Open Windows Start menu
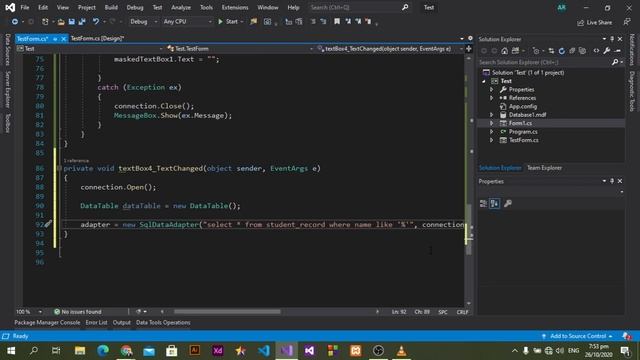Viewport: 640px width, 360px height. click(11, 350)
